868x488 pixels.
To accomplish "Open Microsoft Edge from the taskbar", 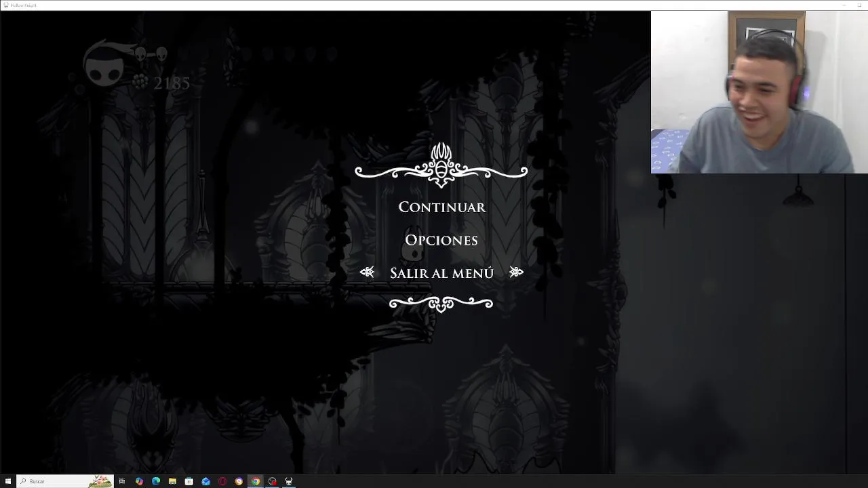I will pyautogui.click(x=156, y=481).
